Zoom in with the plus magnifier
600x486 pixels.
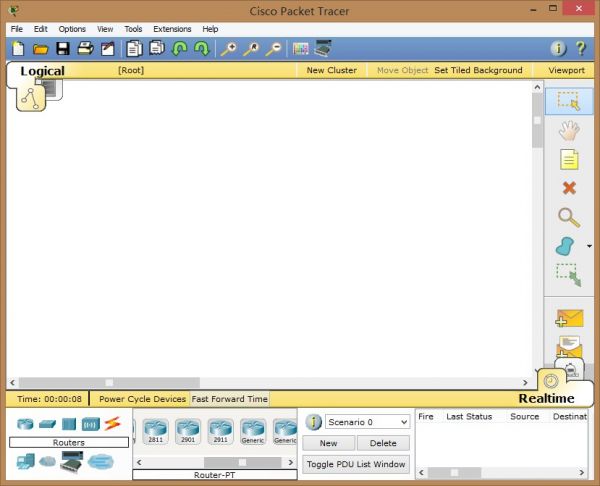(229, 49)
